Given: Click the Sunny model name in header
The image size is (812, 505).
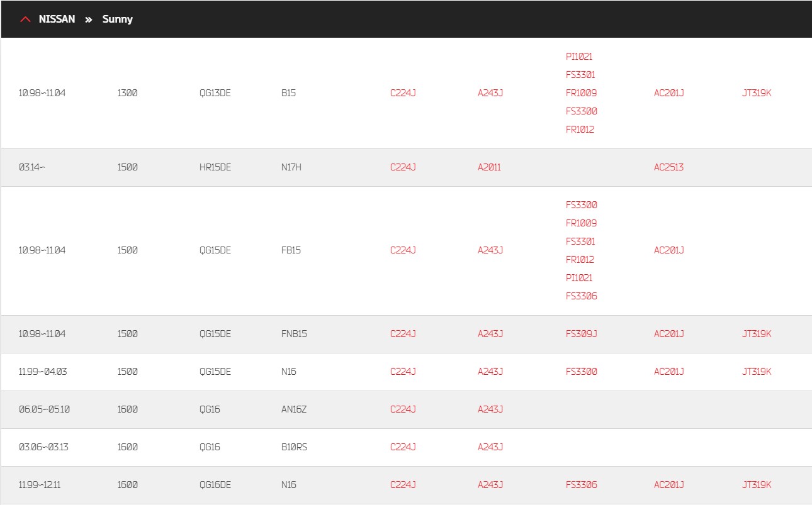Looking at the screenshot, I should coord(118,19).
